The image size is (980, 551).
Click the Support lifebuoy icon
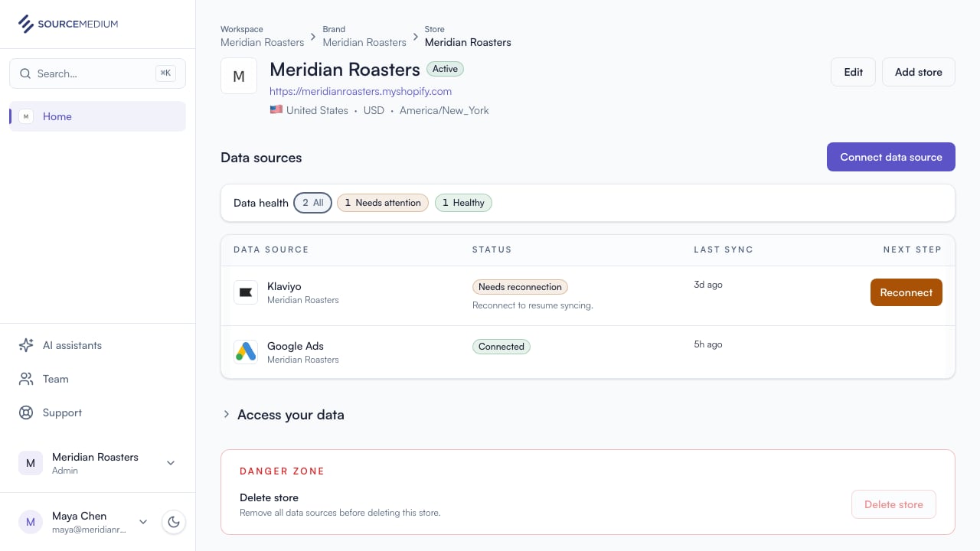(26, 412)
